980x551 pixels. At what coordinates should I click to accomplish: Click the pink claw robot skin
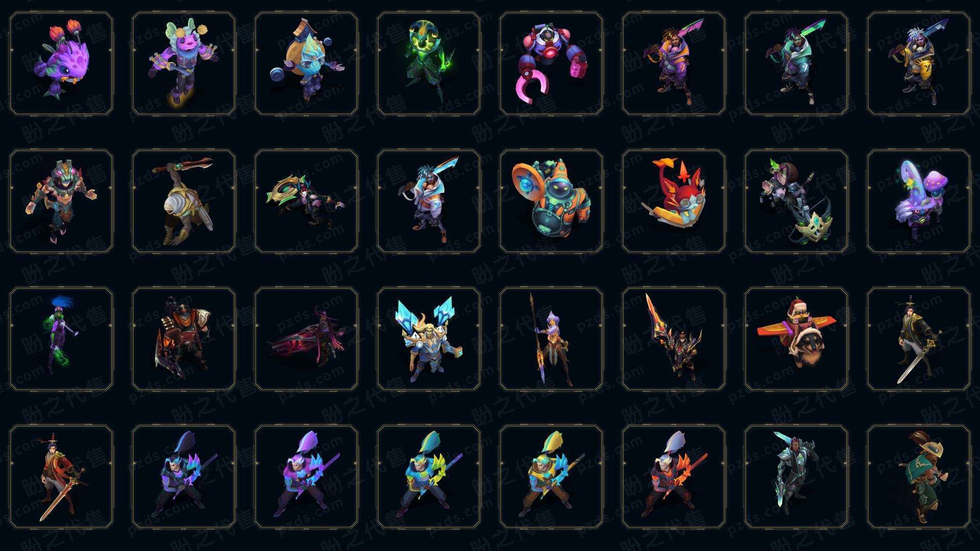point(551,64)
